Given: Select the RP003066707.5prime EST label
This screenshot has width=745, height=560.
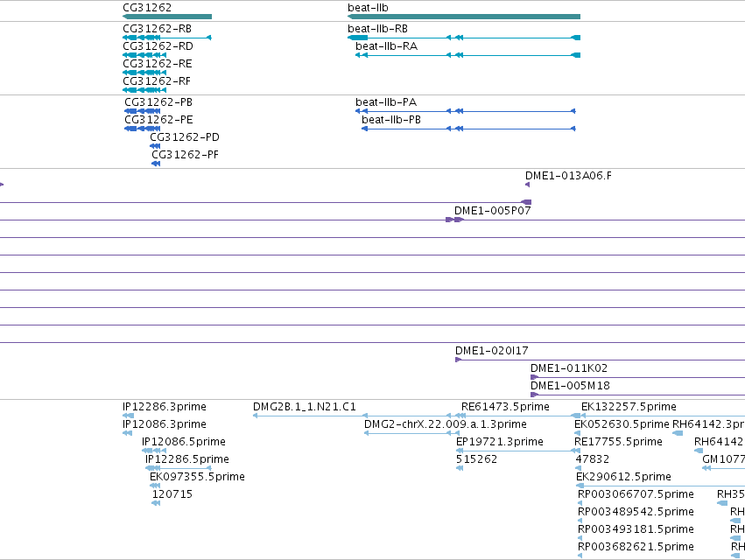Looking at the screenshot, I should click(x=636, y=494).
